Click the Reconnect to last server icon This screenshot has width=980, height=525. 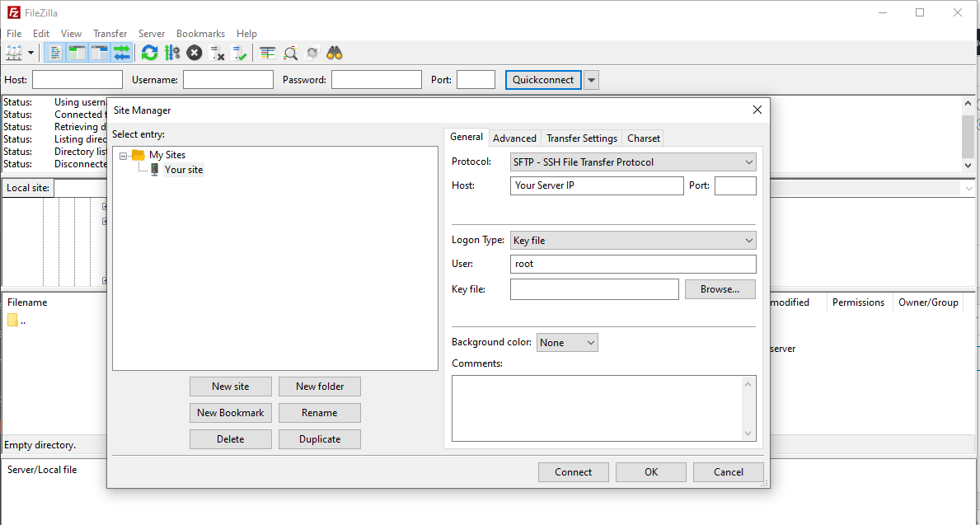(239, 53)
